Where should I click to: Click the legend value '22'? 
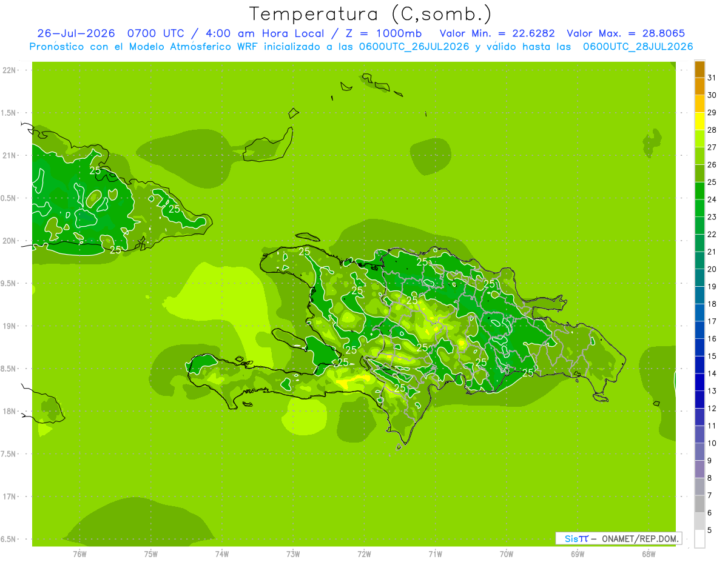click(712, 235)
